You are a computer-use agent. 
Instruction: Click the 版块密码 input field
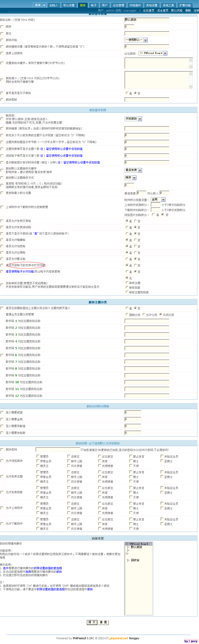pyautogui.click(x=58, y=450)
